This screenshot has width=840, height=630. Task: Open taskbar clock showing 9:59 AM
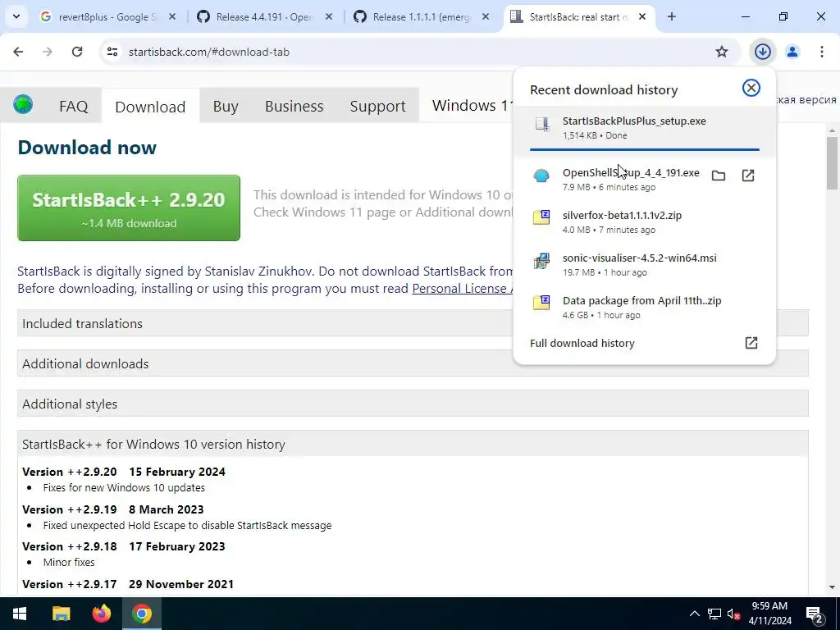pyautogui.click(x=769, y=614)
